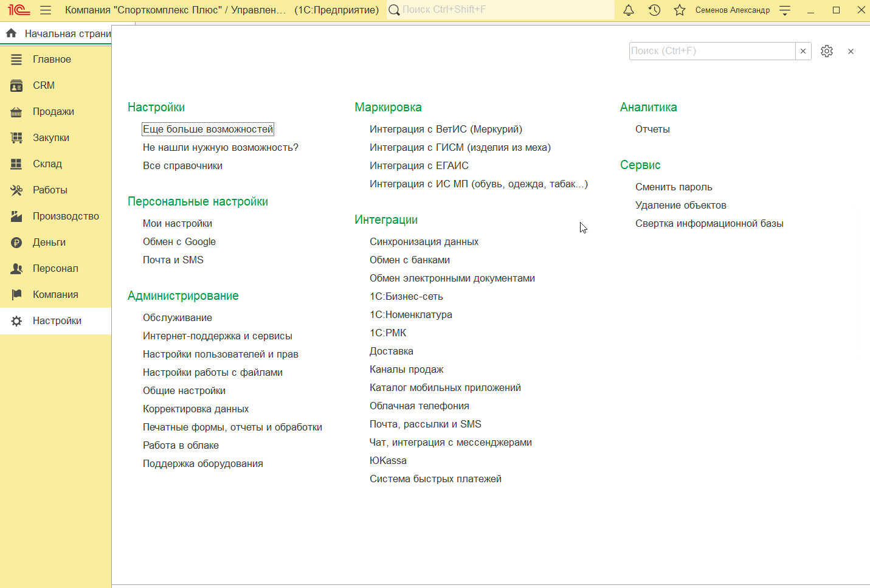Click the Настройки gear icon in sidebar
870x588 pixels.
[16, 321]
